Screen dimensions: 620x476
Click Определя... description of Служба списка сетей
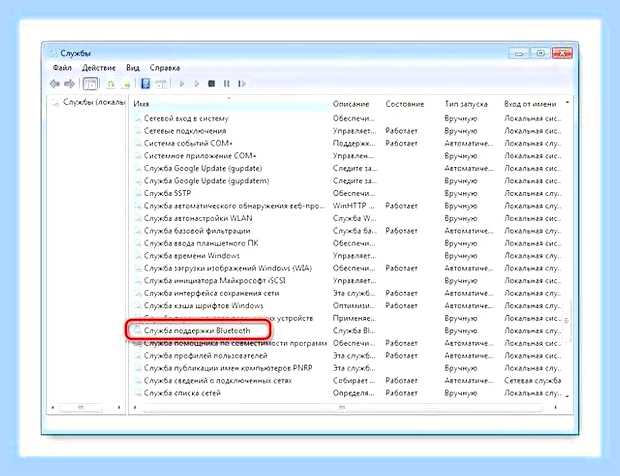pyautogui.click(x=353, y=393)
